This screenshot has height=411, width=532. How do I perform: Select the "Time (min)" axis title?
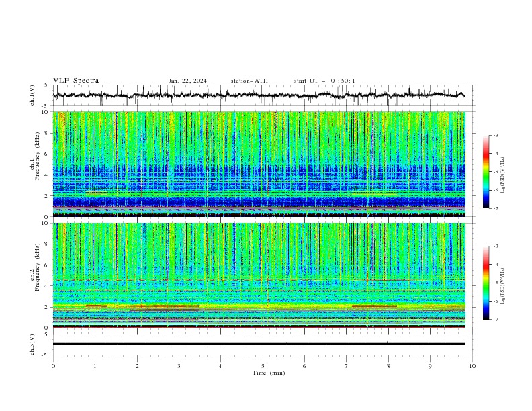click(x=269, y=373)
